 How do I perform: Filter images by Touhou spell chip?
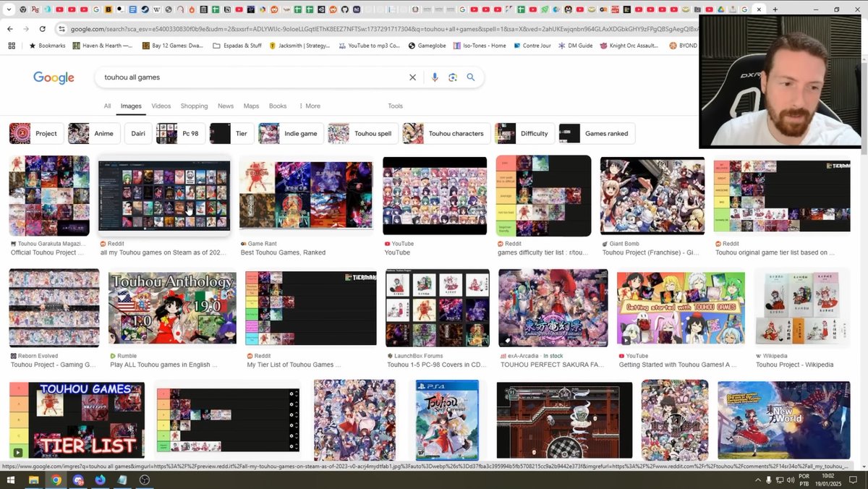[362, 134]
